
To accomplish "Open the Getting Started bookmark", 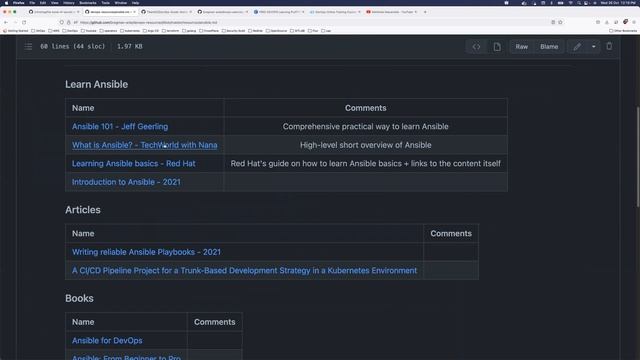I will click(16, 31).
